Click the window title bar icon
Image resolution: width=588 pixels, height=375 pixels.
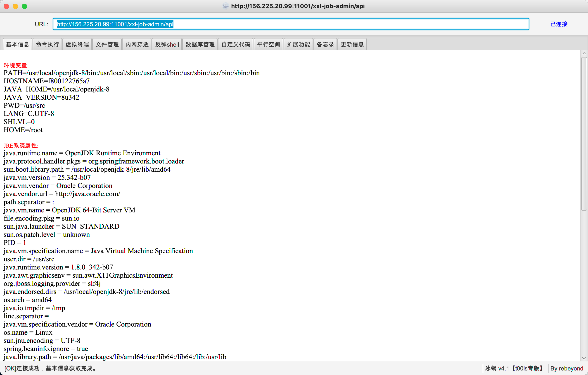coord(226,6)
